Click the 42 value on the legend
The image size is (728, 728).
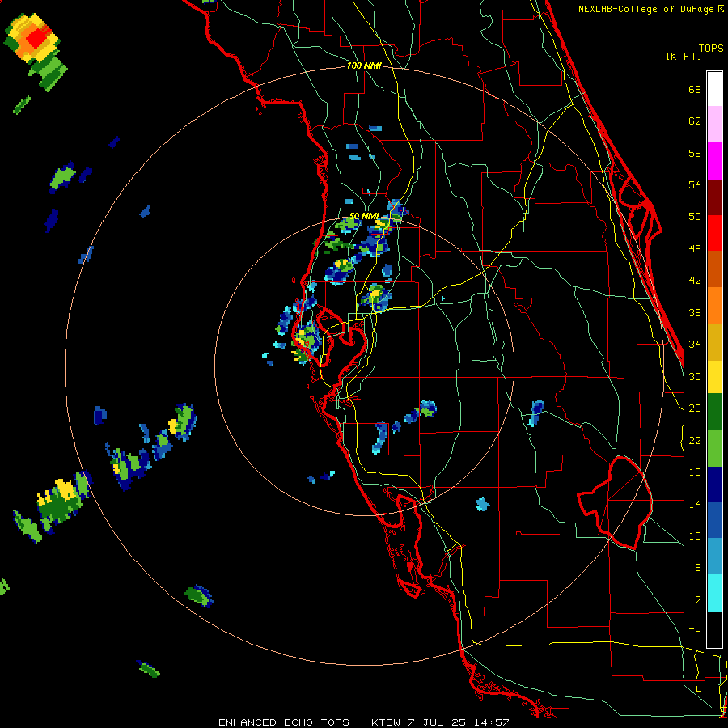coord(695,281)
